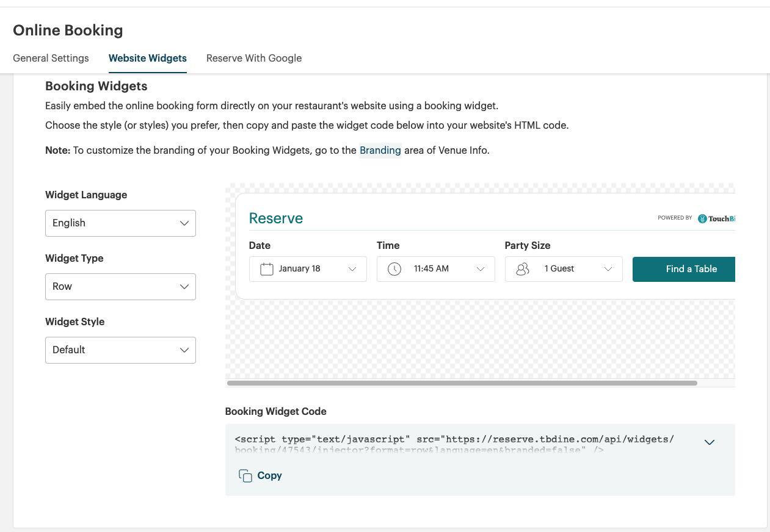This screenshot has height=532, width=770.
Task: Open the Widget Language dropdown showing English
Action: coord(120,223)
